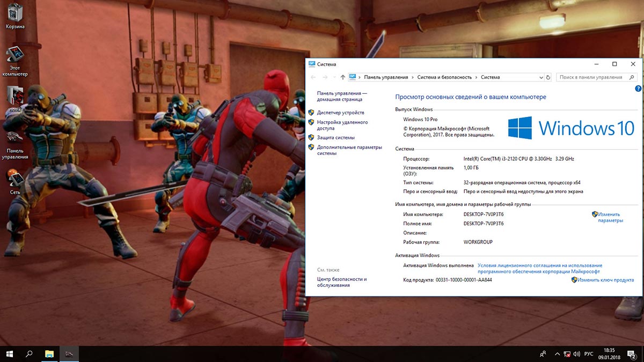Select the Панель управления desktop icon
Image resolution: width=644 pixels, height=362 pixels.
click(x=15, y=144)
